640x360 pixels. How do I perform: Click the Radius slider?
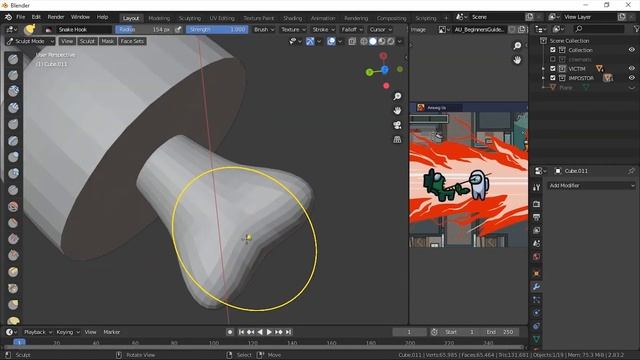click(144, 29)
